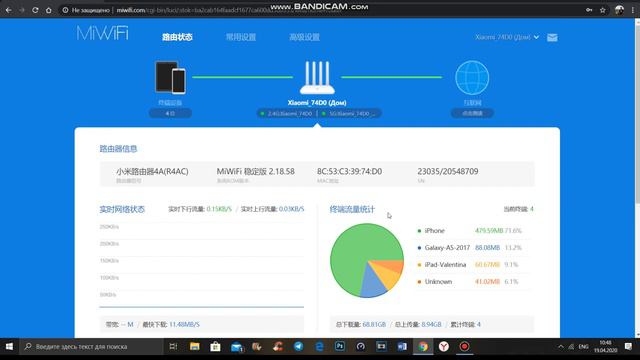Screen dimensions: 640x360
Task: Open Chrome three-dot menu
Action: [x=633, y=10]
